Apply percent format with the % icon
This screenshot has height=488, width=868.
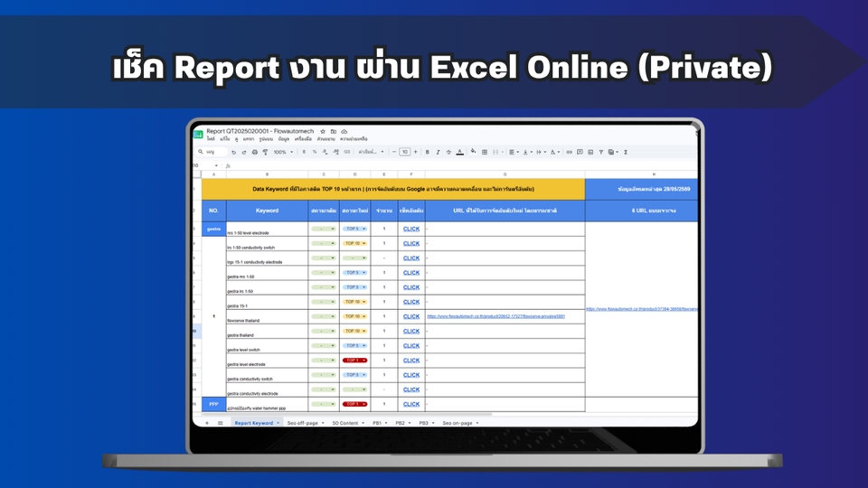pos(315,152)
